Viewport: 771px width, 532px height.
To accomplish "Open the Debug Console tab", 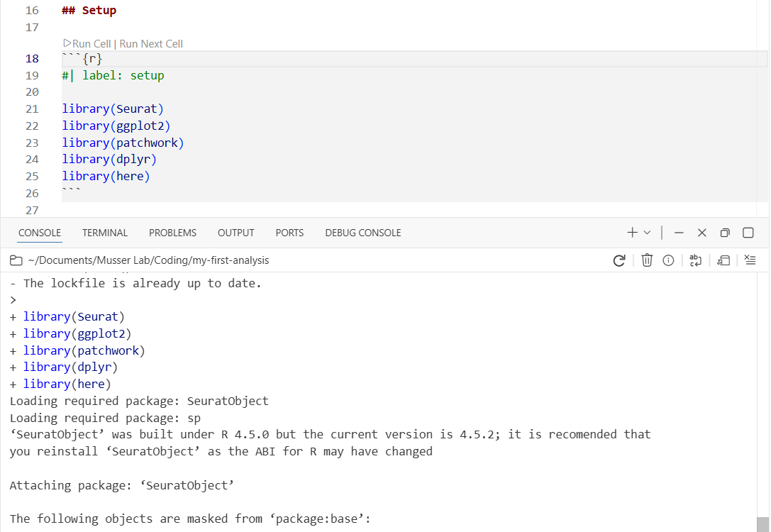I will (362, 233).
